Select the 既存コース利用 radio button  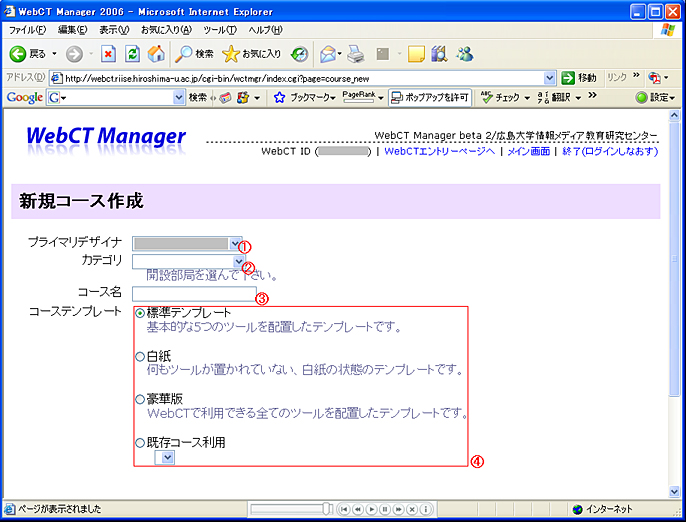[140, 443]
